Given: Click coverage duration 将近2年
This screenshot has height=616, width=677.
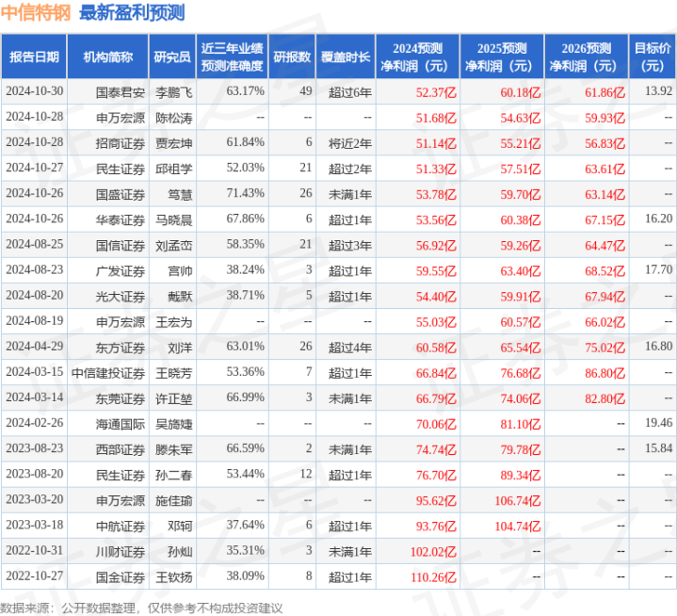Looking at the screenshot, I should [349, 143].
